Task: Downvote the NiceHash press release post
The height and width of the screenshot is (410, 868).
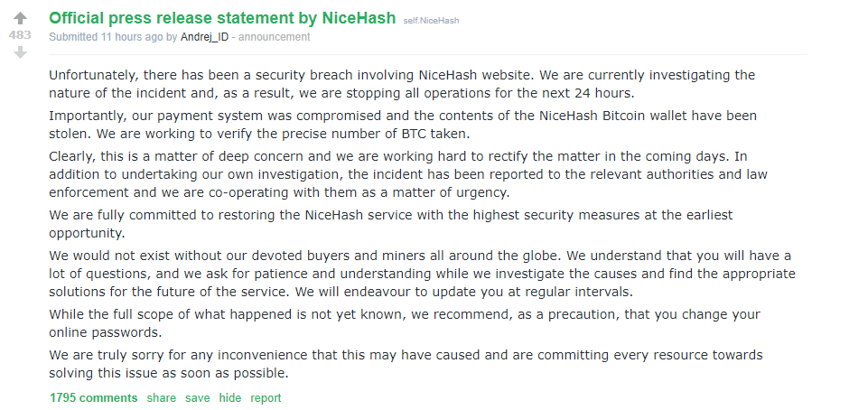Action: click(x=20, y=52)
